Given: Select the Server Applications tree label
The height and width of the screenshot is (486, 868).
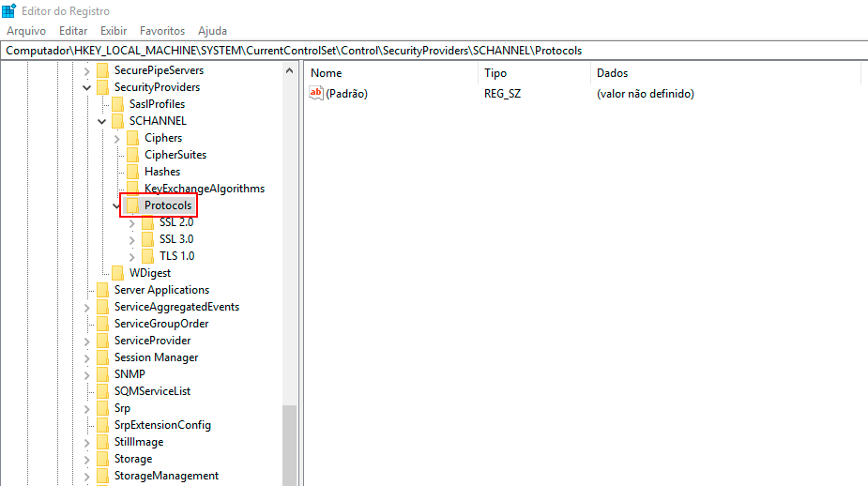Looking at the screenshot, I should [161, 290].
